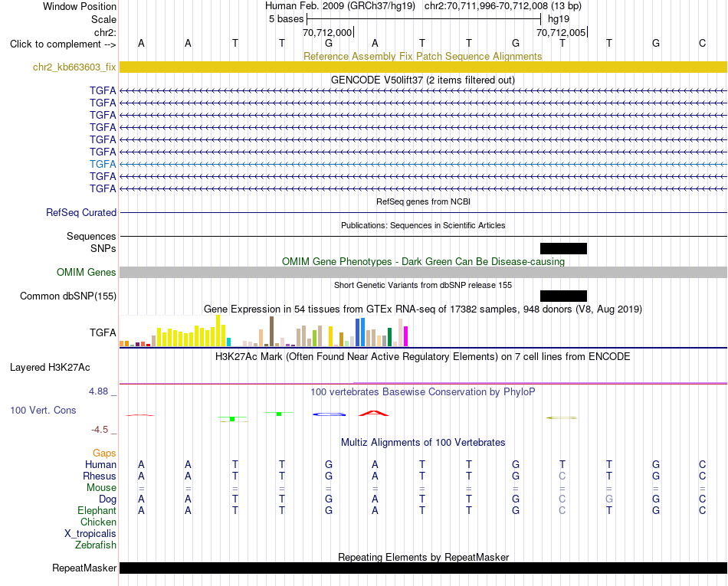Click the Gaps row label
The width and height of the screenshot is (728, 586).
(104, 453)
